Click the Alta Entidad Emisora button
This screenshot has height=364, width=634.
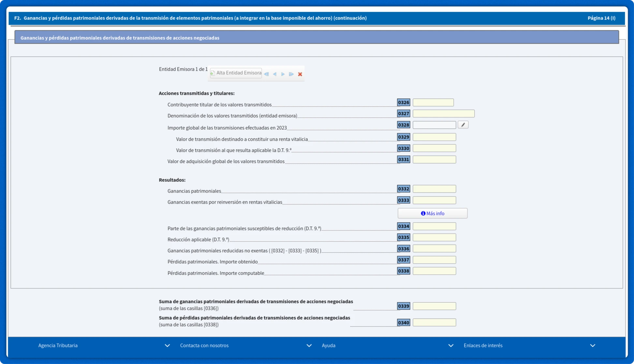pyautogui.click(x=236, y=73)
